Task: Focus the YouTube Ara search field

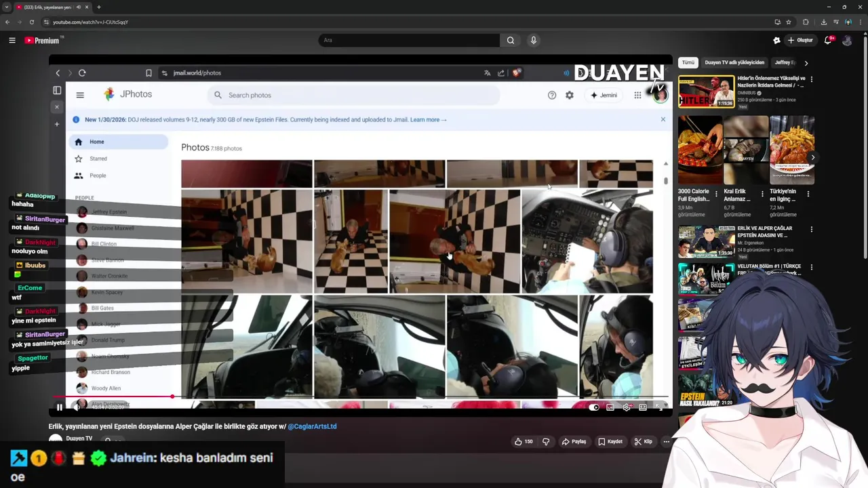Action: click(409, 40)
